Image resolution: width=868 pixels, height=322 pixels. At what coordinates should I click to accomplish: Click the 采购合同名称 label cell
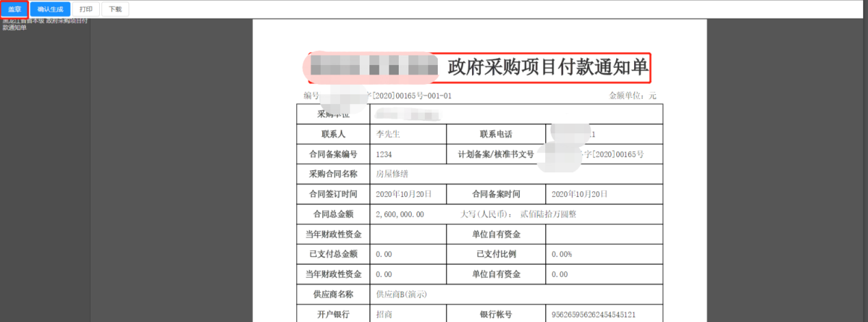tap(333, 174)
